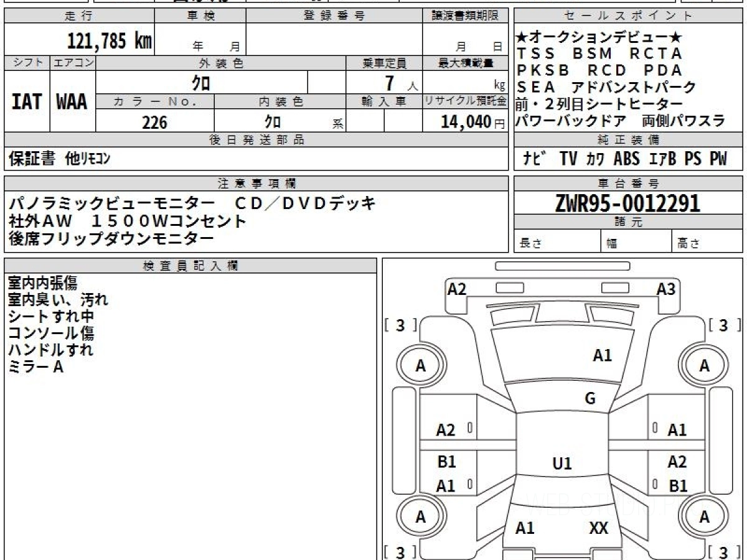Click the mileage value 121,785 km
747x560 pixels.
point(109,41)
